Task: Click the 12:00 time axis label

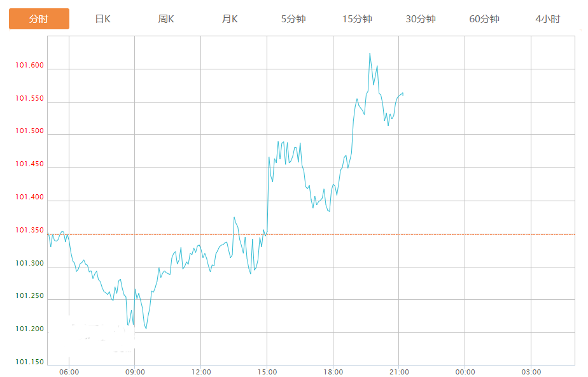Action: click(x=201, y=372)
